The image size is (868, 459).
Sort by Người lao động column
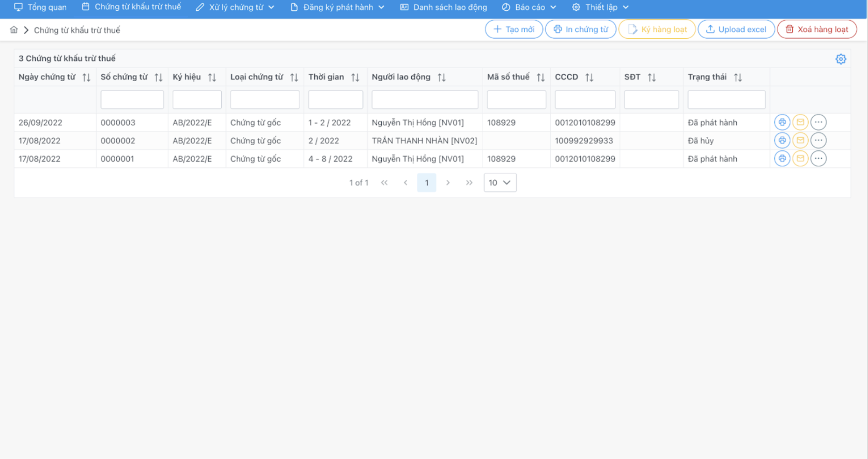pyautogui.click(x=441, y=78)
